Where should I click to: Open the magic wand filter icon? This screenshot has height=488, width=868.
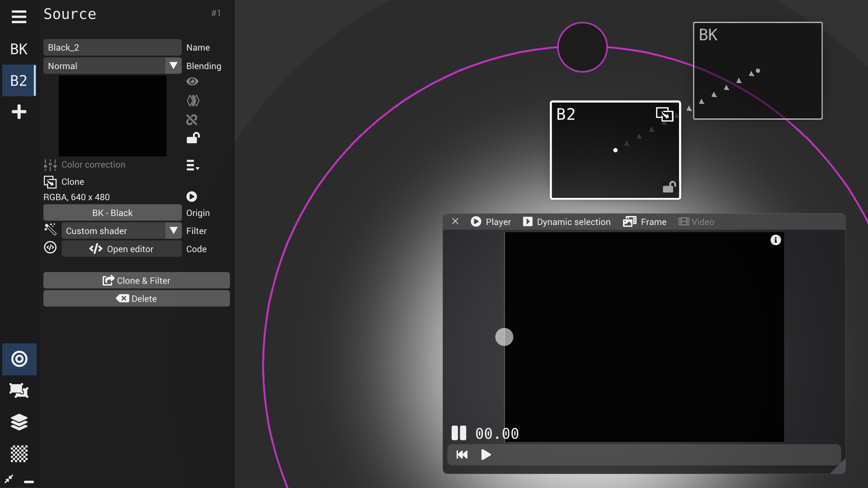[x=50, y=230]
